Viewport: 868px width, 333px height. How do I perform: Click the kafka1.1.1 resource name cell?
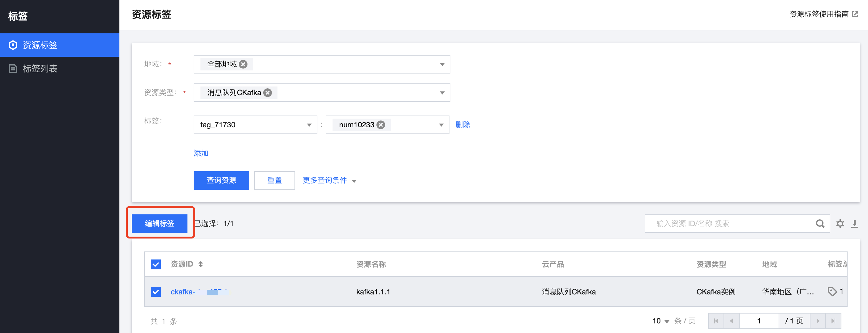coord(373,292)
